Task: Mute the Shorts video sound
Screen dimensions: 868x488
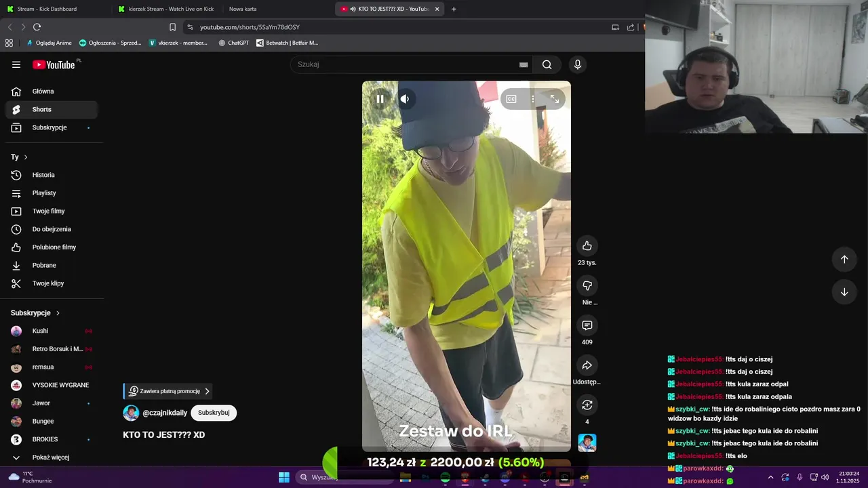Action: (x=405, y=99)
